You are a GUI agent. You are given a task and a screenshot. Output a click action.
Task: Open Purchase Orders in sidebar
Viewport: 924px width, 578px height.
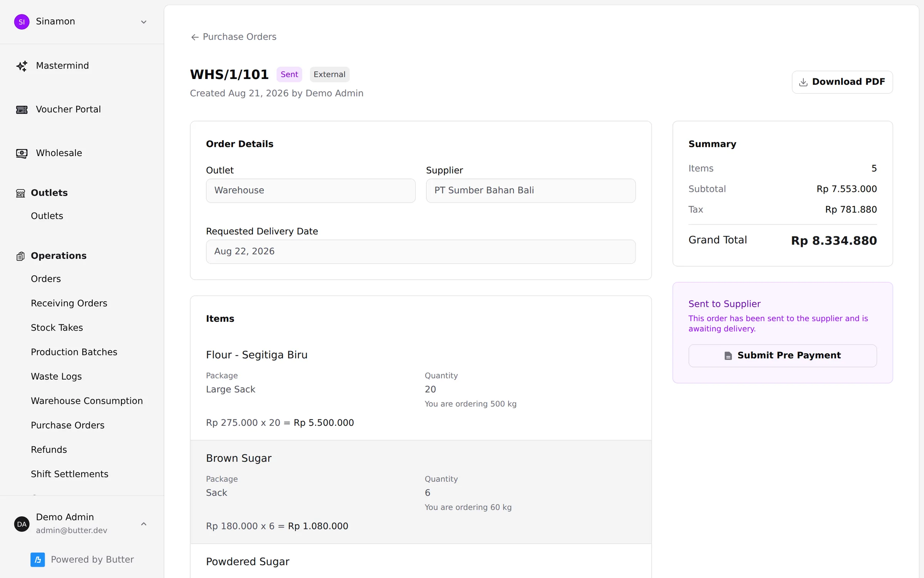pyautogui.click(x=67, y=425)
